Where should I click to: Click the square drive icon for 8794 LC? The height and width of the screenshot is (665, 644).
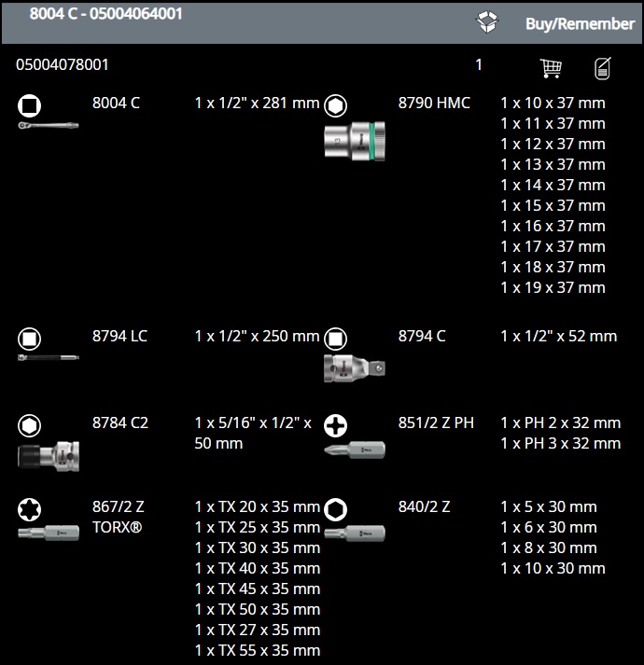29,339
